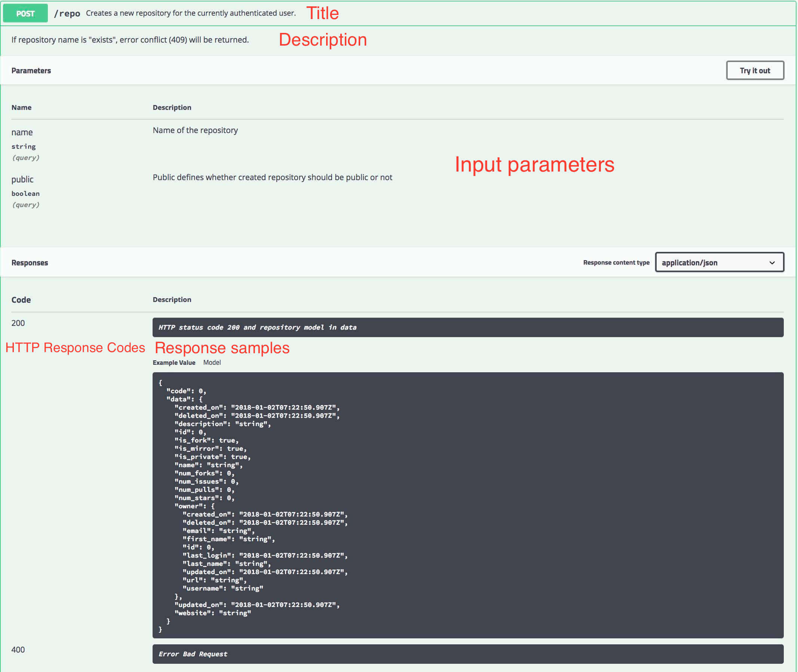Click the endpoint summary text in header
This screenshot has width=798, height=672.
191,13
